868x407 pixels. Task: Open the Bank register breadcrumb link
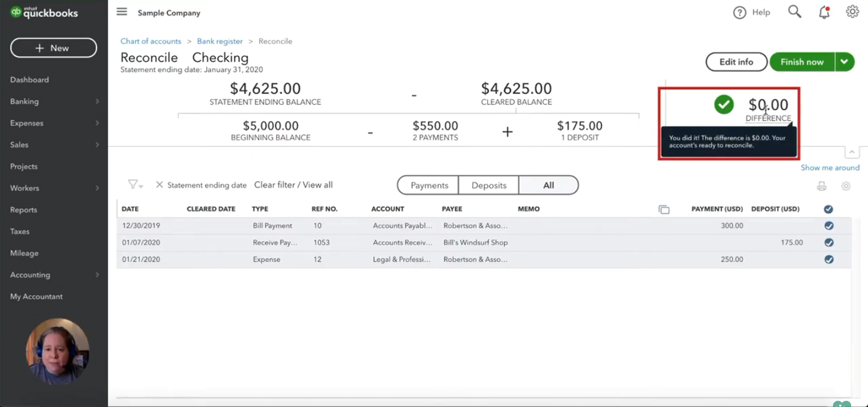[219, 42]
